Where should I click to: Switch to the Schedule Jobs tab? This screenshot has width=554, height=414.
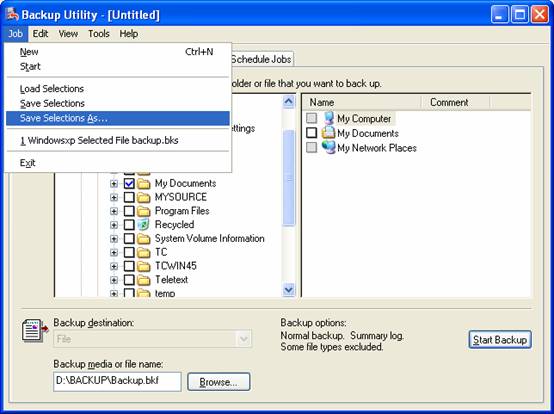point(261,59)
